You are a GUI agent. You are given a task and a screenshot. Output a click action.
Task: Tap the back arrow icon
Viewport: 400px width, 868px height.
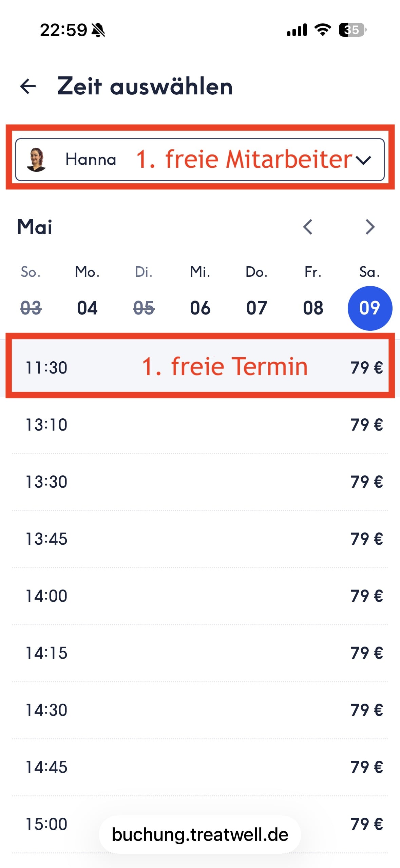pos(28,86)
